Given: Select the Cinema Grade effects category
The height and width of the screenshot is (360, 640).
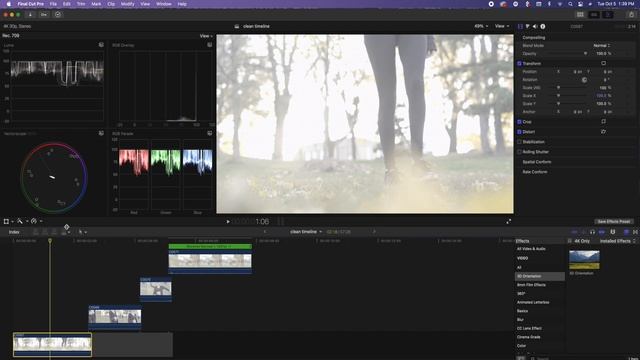Looking at the screenshot, I should click(529, 337).
